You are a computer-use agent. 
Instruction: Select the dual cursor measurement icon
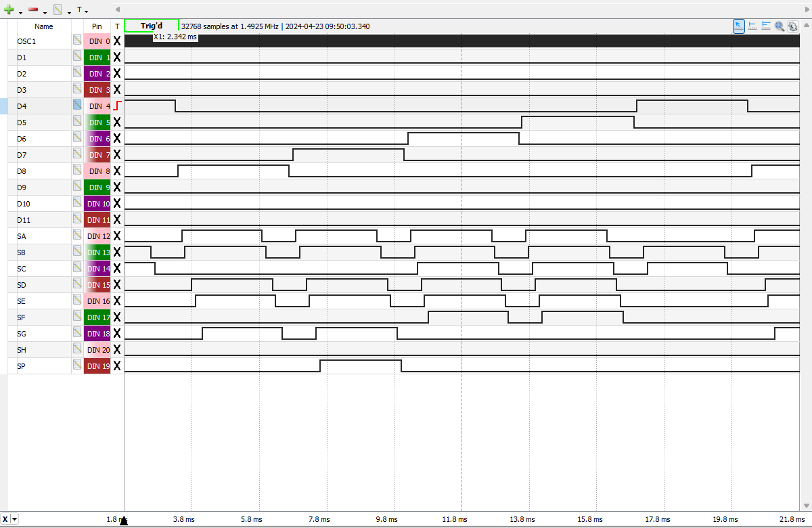(x=766, y=26)
